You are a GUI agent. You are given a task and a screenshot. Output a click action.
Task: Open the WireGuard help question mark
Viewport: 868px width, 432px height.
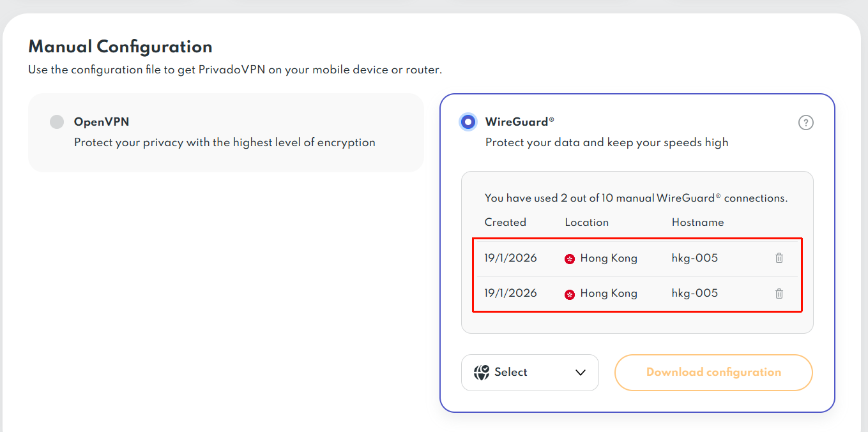(805, 123)
